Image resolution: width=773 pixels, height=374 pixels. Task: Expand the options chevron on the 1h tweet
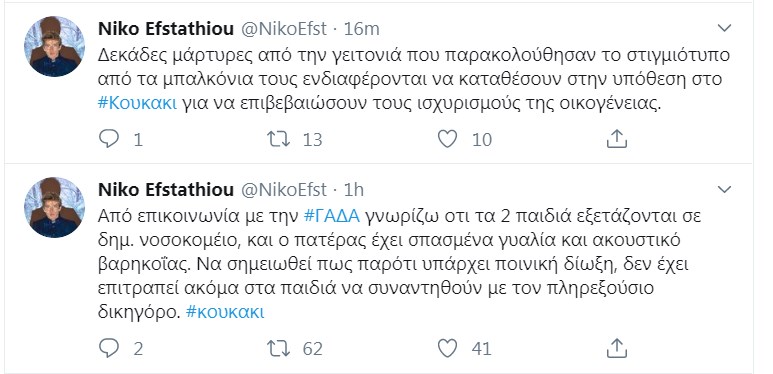(724, 189)
